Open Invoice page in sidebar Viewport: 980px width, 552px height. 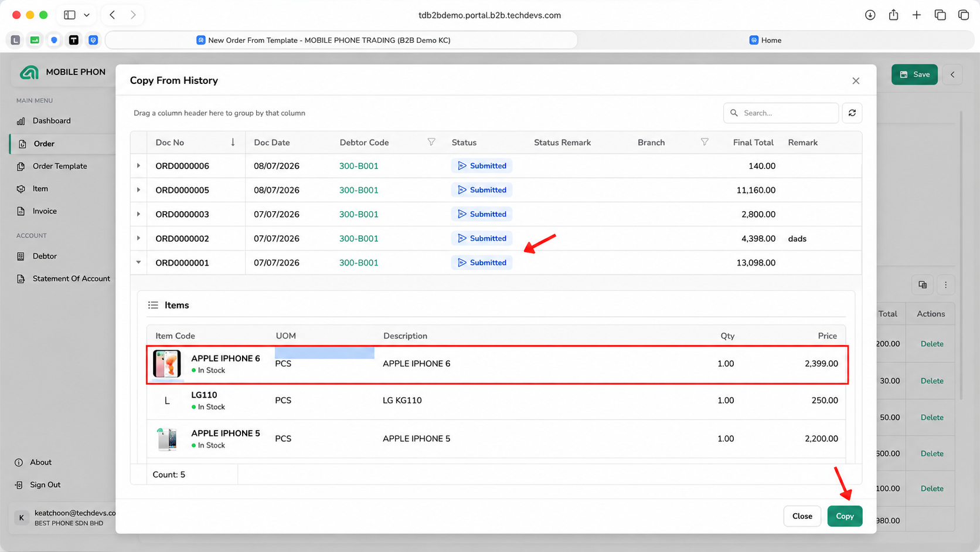pyautogui.click(x=45, y=211)
